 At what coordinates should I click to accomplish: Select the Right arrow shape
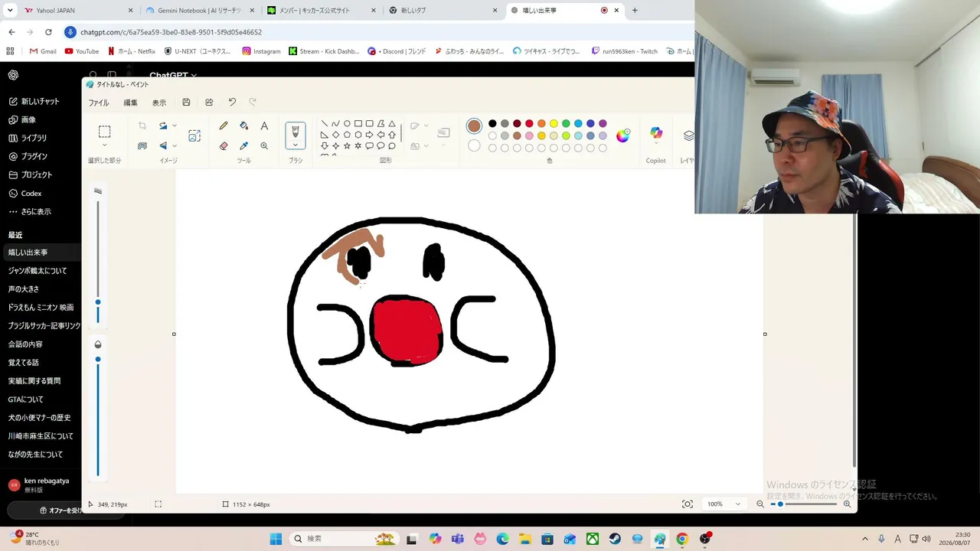point(369,135)
